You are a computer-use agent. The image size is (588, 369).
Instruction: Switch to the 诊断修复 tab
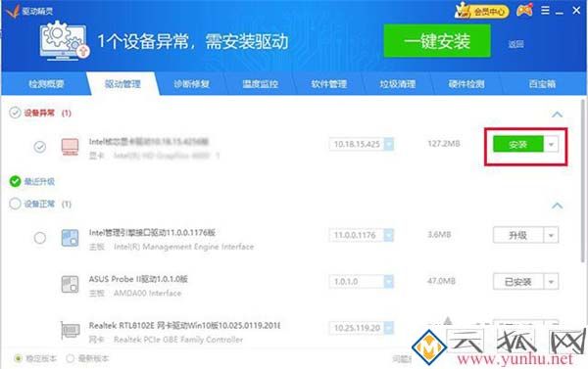pos(191,84)
